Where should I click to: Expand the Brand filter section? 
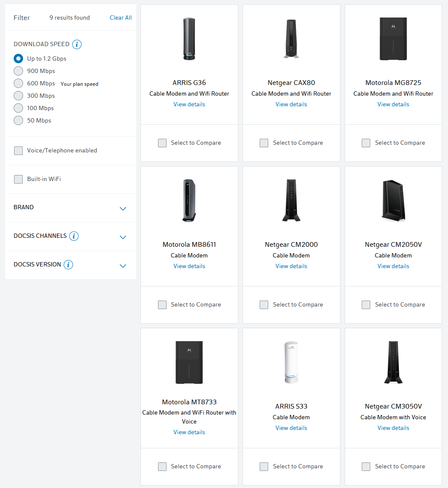(x=70, y=207)
